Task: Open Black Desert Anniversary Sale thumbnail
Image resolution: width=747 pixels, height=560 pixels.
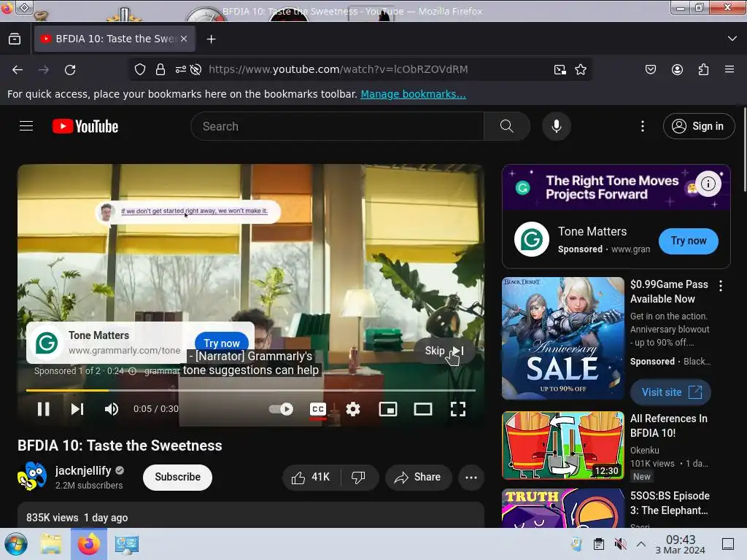Action: [562, 338]
